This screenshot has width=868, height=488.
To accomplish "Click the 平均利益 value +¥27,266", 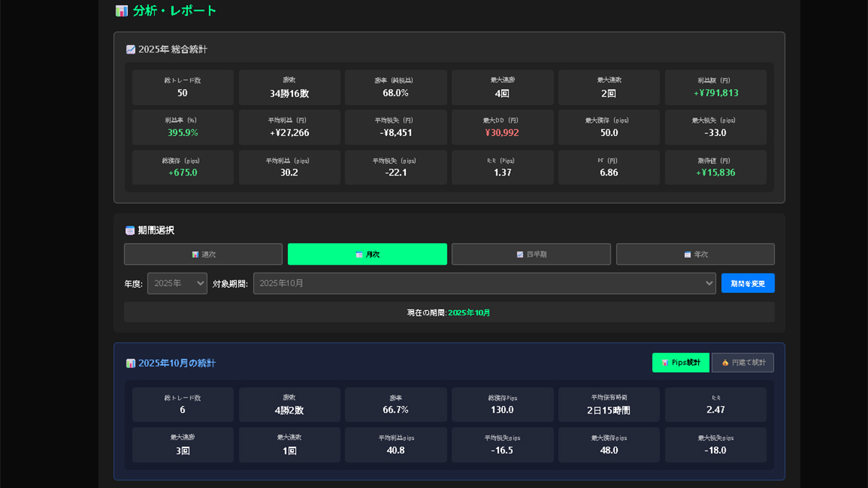I will tap(289, 133).
